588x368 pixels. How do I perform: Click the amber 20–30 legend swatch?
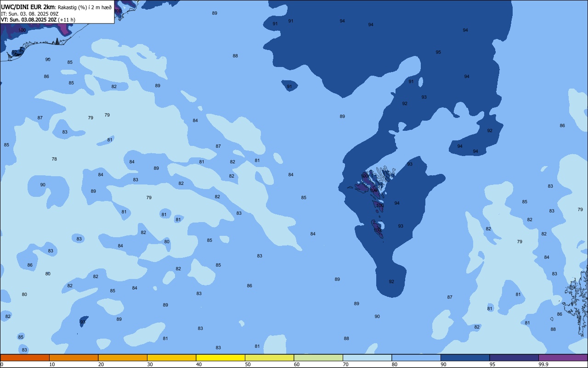[123, 357]
